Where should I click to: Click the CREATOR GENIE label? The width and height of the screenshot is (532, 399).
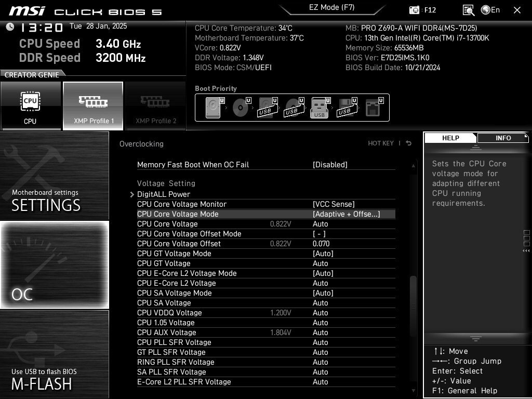pyautogui.click(x=32, y=75)
